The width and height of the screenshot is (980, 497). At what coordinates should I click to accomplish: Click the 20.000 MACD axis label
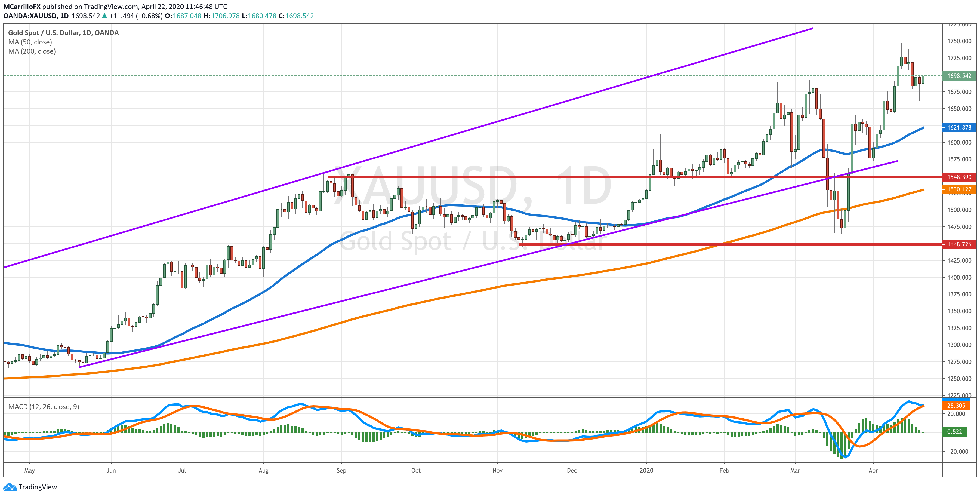click(956, 414)
